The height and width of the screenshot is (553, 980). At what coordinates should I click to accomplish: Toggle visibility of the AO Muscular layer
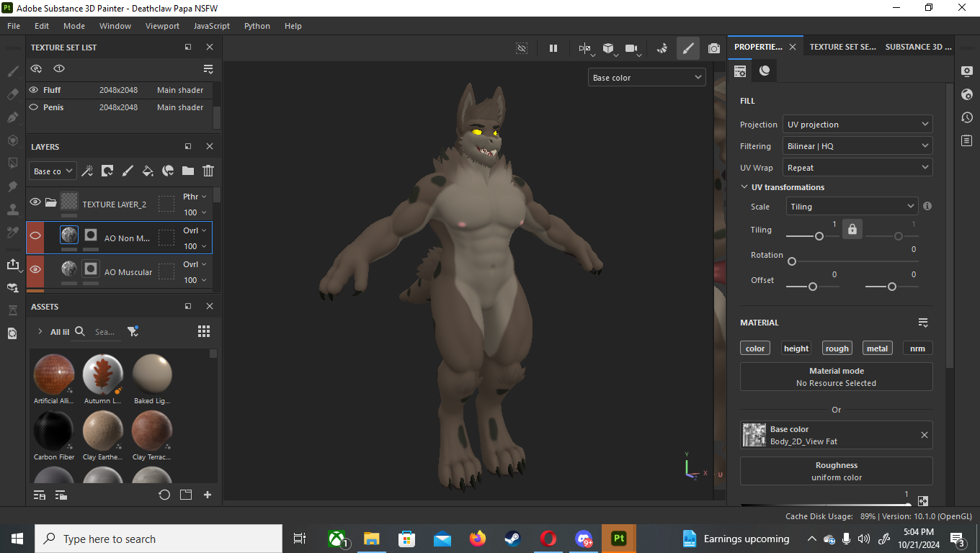point(35,269)
